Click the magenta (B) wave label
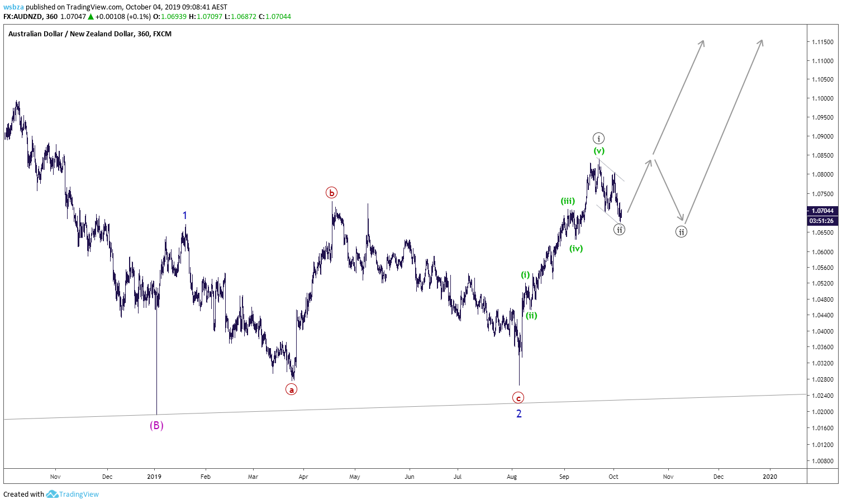This screenshot has height=504, width=842. tap(156, 425)
